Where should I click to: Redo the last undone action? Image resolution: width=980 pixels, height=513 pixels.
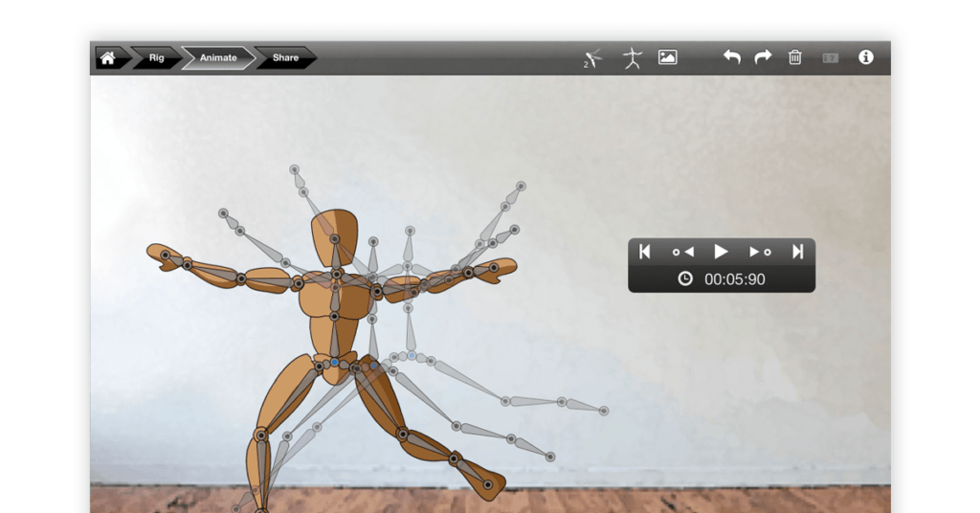763,56
